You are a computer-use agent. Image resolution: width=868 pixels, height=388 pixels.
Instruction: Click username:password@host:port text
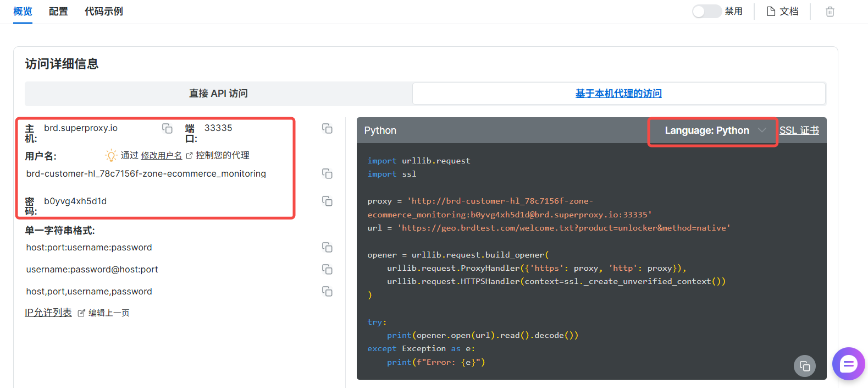tap(92, 270)
